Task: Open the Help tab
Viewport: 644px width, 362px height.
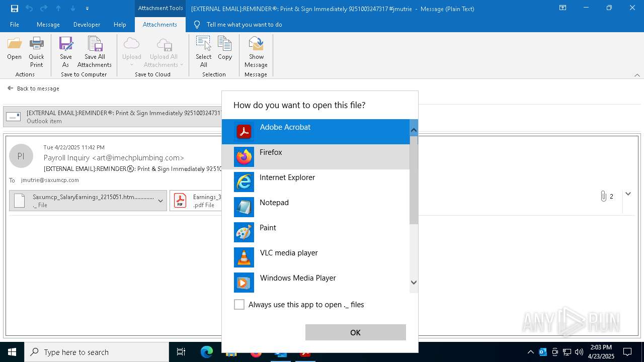Action: (120, 25)
